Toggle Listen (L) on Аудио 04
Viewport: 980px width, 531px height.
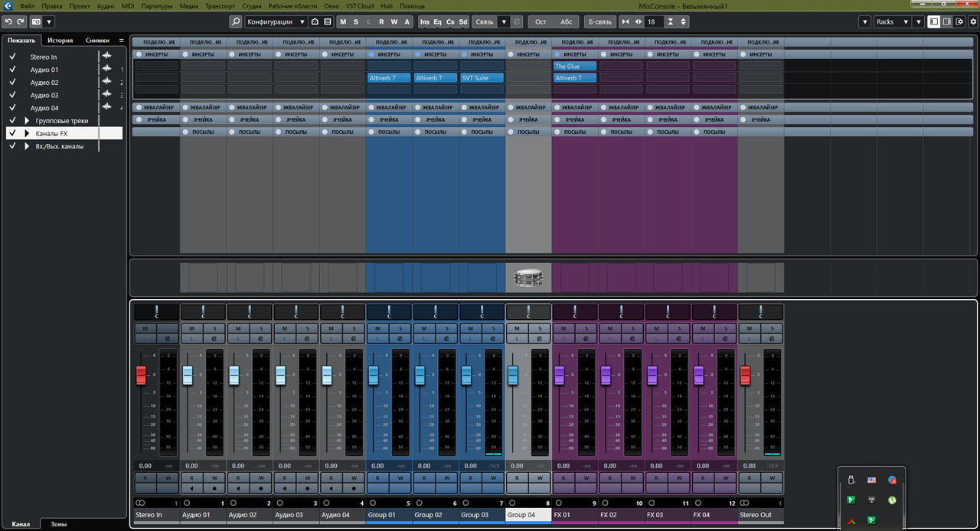point(332,337)
